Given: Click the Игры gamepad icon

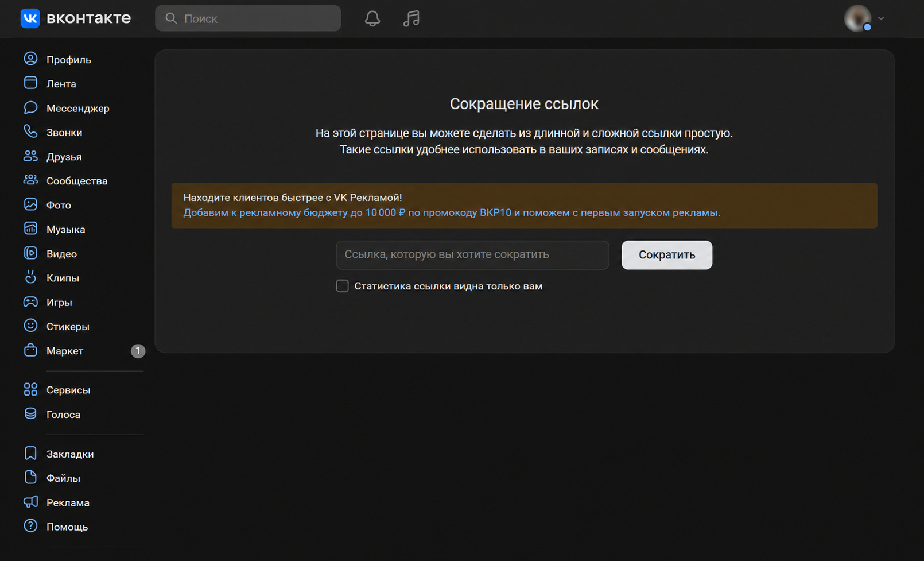Looking at the screenshot, I should coord(30,302).
